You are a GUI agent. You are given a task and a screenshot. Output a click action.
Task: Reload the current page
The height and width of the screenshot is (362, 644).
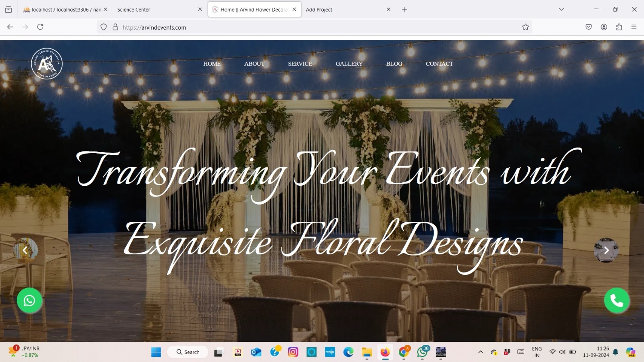pyautogui.click(x=40, y=27)
